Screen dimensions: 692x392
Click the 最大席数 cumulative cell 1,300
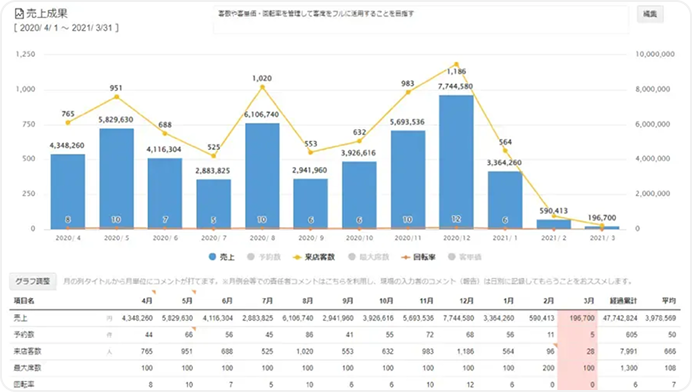(x=629, y=368)
